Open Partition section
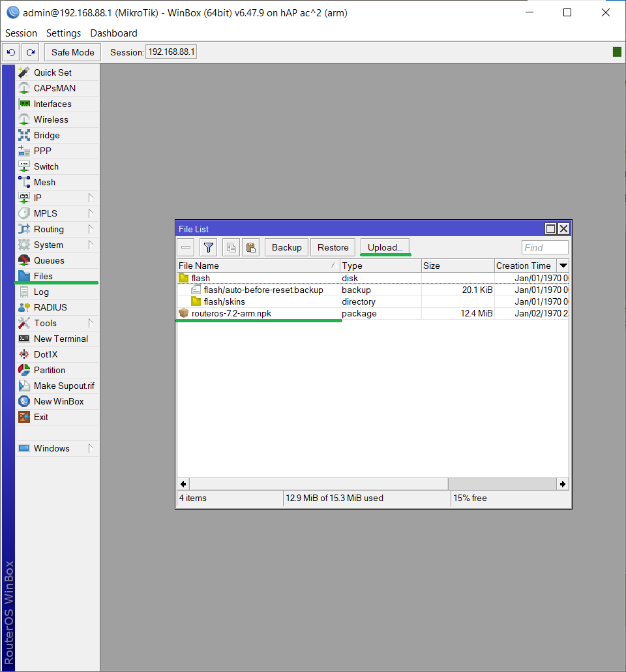Screen dimensions: 626x672 click(57, 370)
